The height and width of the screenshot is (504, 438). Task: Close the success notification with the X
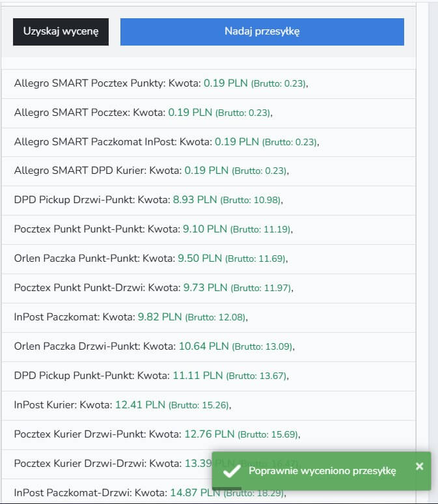click(x=419, y=466)
